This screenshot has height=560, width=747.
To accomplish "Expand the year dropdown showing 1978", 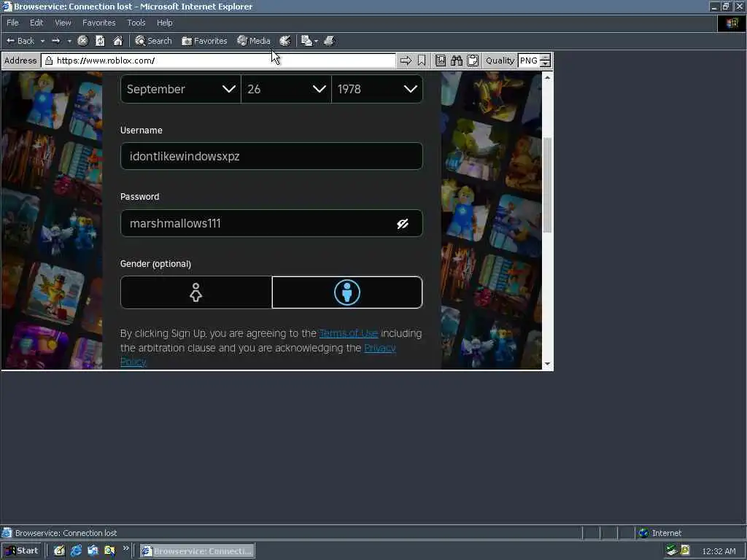I will click(377, 89).
